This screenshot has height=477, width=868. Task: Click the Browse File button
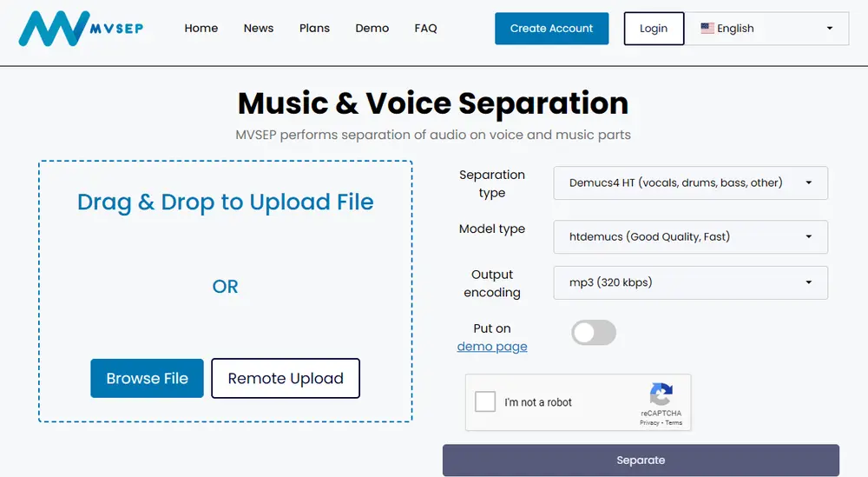point(148,379)
